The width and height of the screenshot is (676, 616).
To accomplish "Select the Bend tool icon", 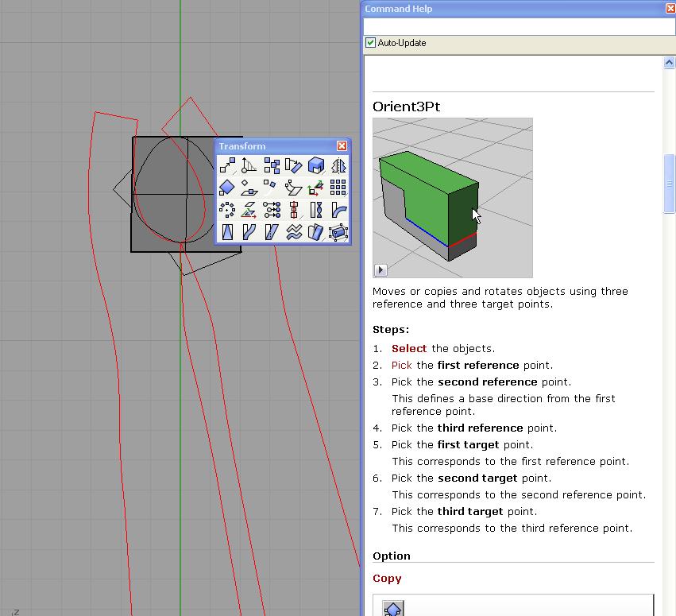I will (x=338, y=210).
